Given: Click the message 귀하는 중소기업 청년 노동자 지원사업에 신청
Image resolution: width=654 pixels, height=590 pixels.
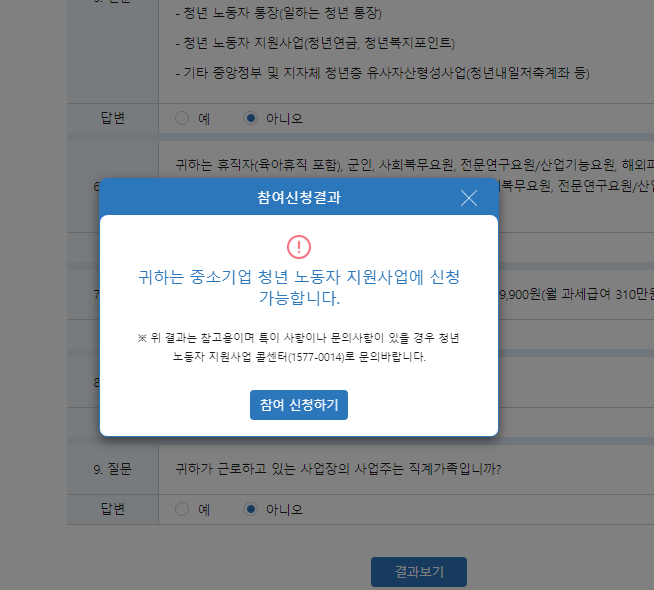Looking at the screenshot, I should pos(299,277).
